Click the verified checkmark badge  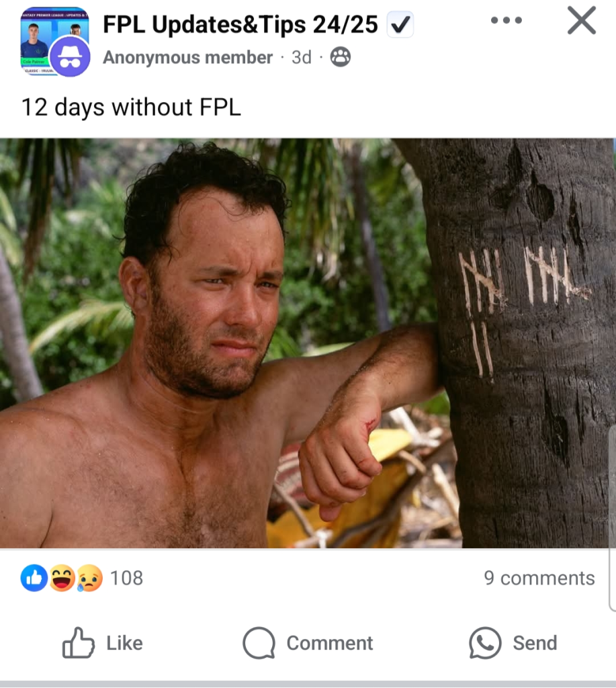pyautogui.click(x=400, y=24)
